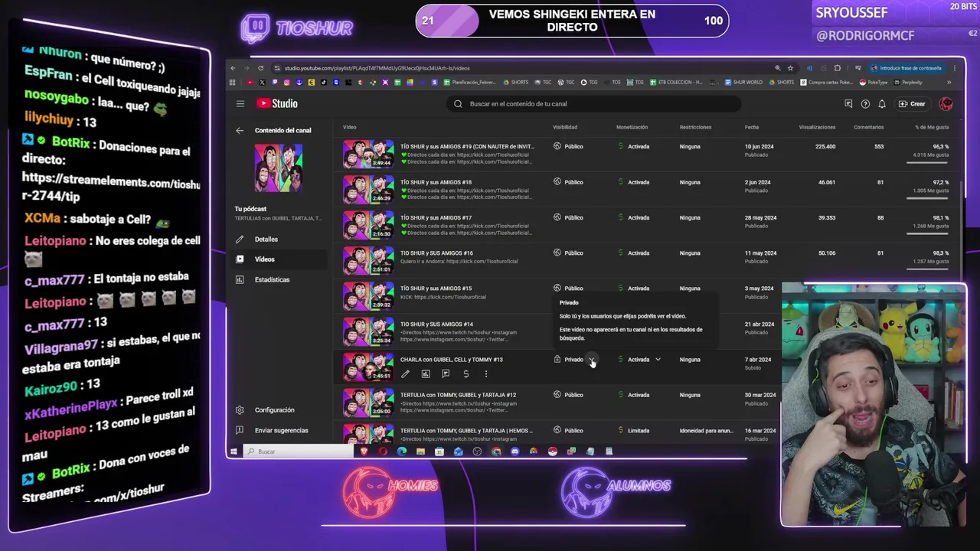This screenshot has width=980, height=551.
Task: Edit details pencil icon for CHARLA #13
Action: (405, 374)
